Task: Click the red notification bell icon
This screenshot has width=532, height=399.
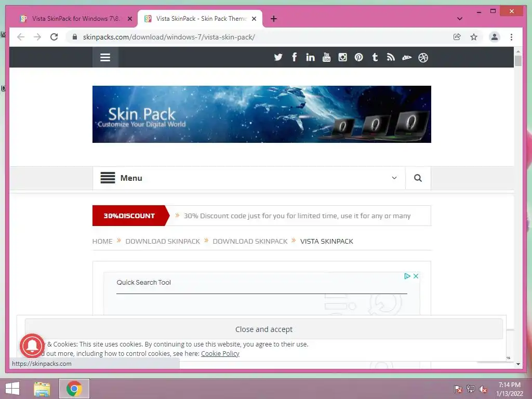Action: coord(32,345)
